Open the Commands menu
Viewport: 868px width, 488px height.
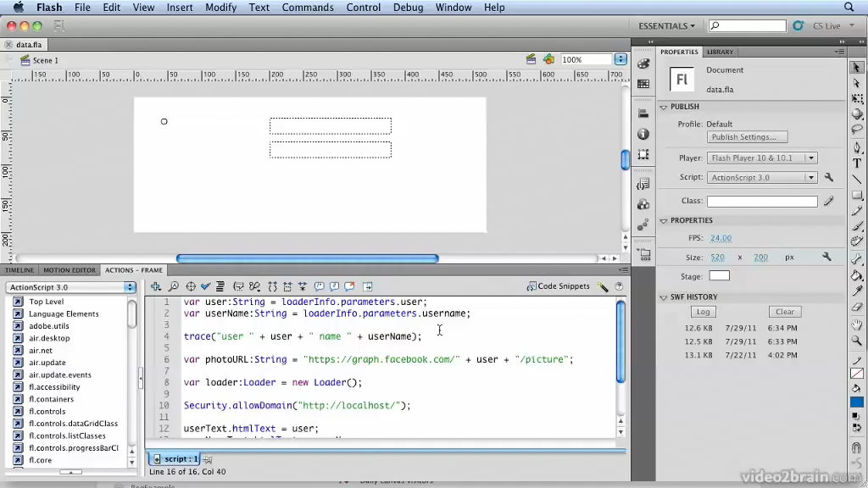(308, 7)
